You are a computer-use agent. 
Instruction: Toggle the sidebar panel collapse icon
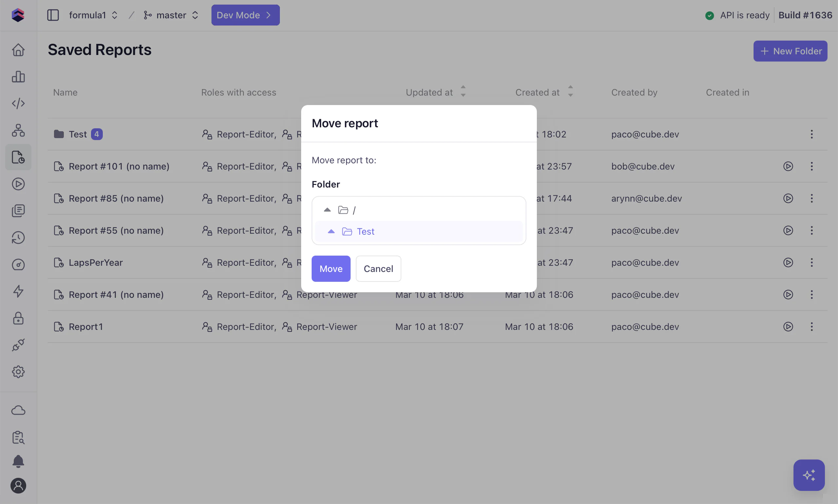point(53,15)
